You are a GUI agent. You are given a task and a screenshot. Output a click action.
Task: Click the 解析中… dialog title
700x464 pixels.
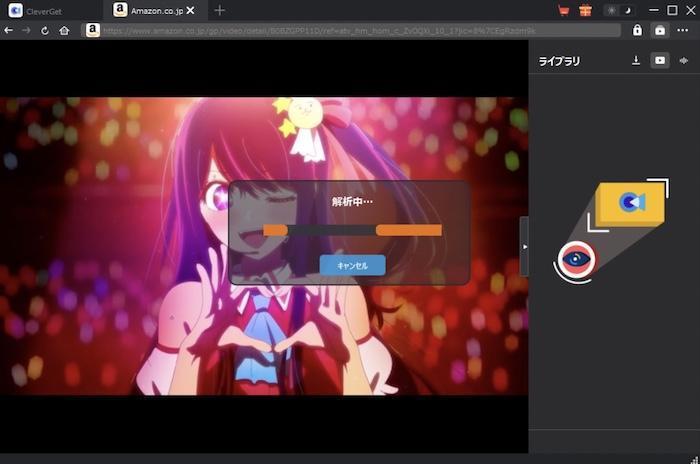[x=352, y=201]
